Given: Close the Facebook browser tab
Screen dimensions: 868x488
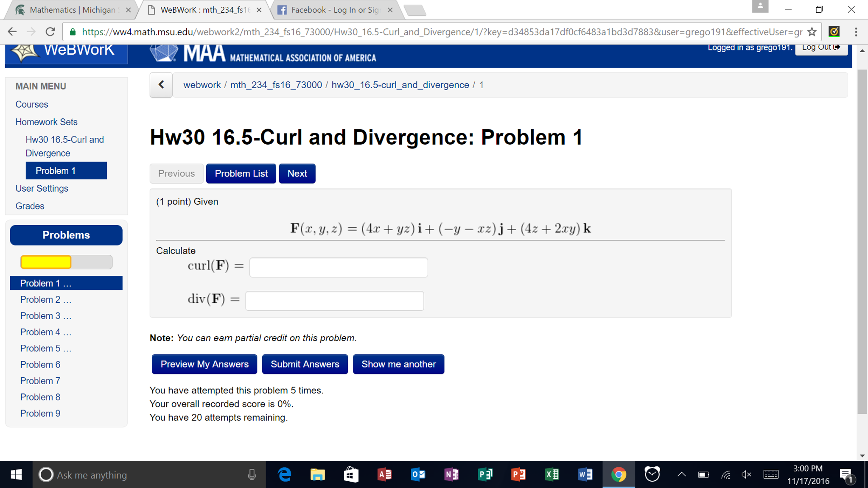Looking at the screenshot, I should 390,10.
